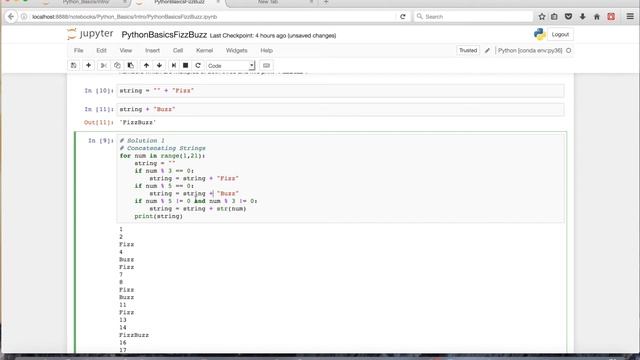640x360 pixels.
Task: Go back with the browser back arrow
Action: coord(11,17)
